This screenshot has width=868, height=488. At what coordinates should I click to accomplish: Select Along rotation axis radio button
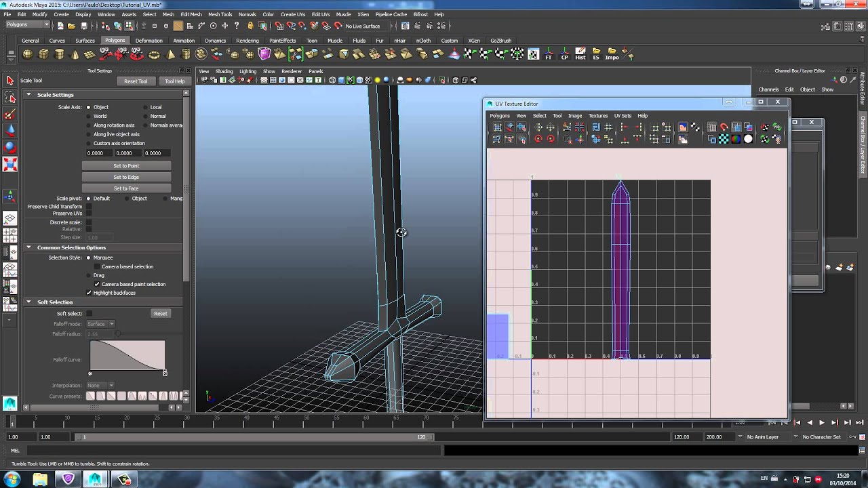click(x=89, y=125)
